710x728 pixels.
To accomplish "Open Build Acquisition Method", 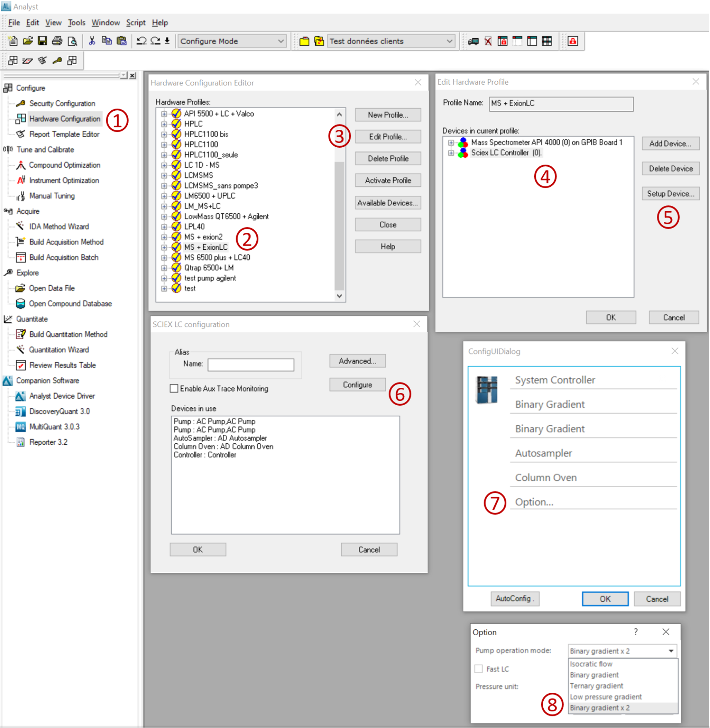I will click(66, 241).
